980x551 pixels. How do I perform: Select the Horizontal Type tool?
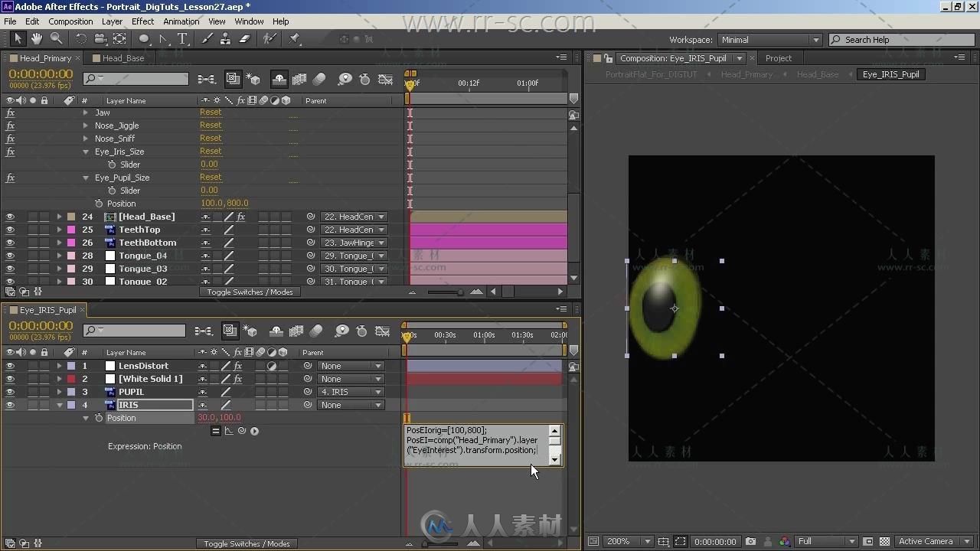(182, 39)
